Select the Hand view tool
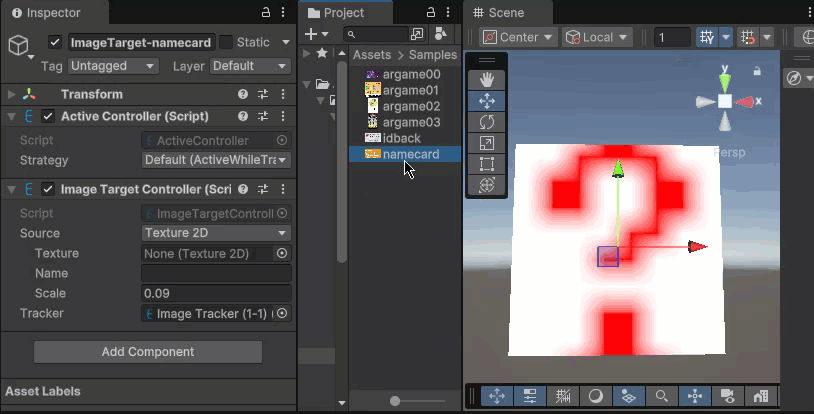 [486, 80]
